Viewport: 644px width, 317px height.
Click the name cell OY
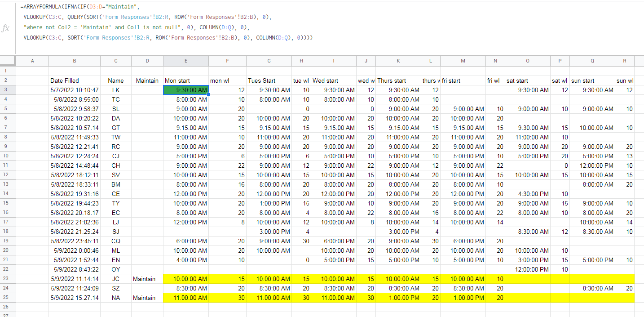(116, 269)
